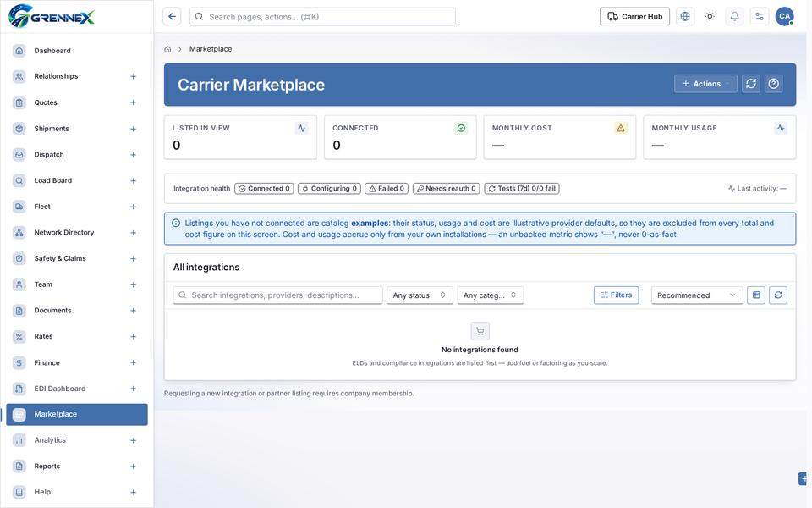
Task: Refresh the Carrier Marketplace banner
Action: pos(751,84)
